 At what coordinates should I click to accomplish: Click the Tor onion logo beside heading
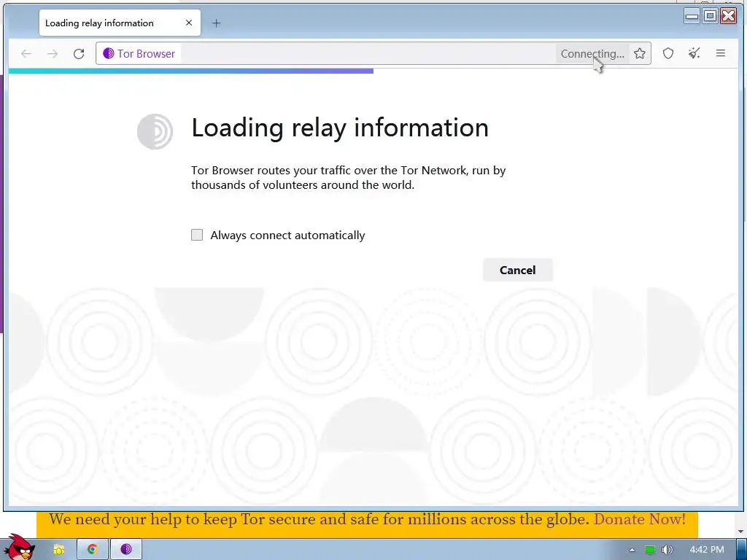[155, 131]
